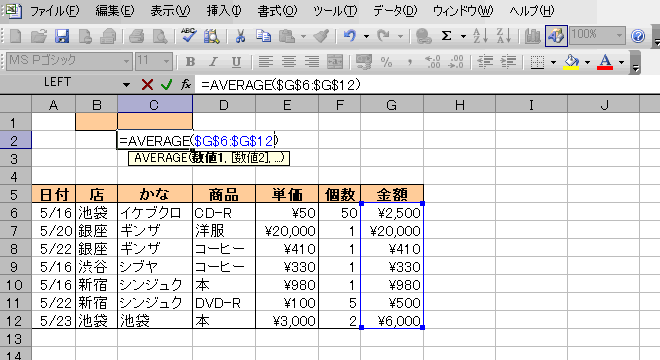Click the 金額 header cell
The image size is (660, 360).
392,194
